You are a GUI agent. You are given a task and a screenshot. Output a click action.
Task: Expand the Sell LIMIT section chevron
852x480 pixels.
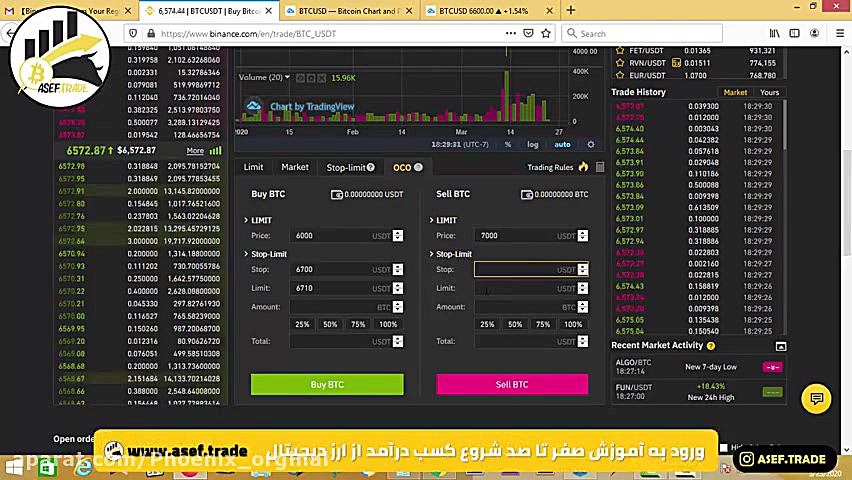431,220
